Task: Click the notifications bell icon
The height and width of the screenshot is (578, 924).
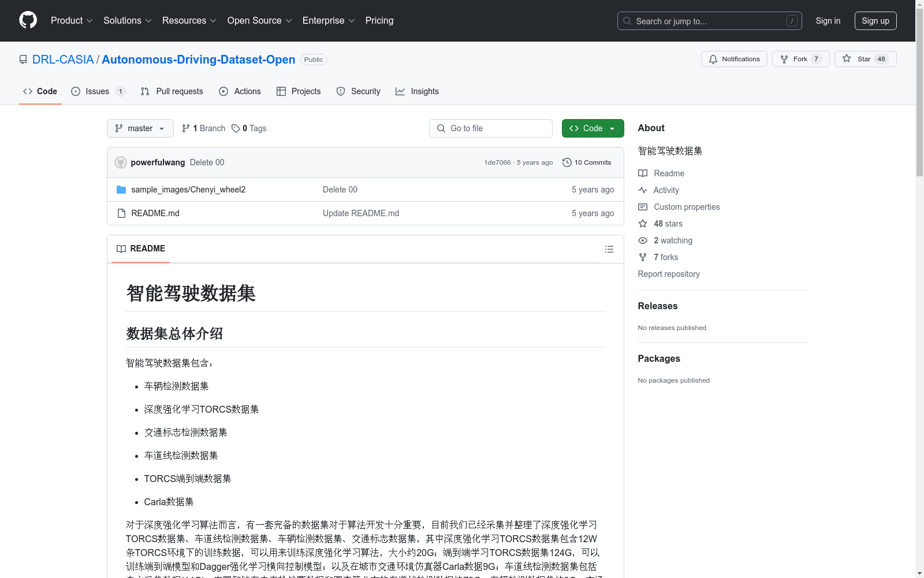Action: click(x=713, y=59)
